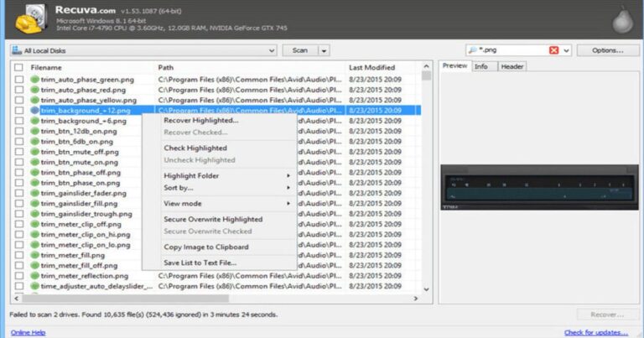Open the Online Help link
644x338 pixels.
(x=28, y=332)
